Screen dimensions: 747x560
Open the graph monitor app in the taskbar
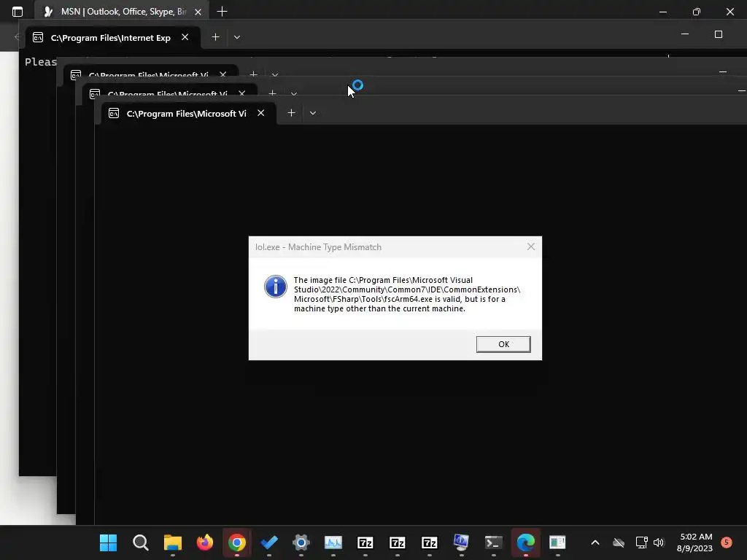point(333,542)
